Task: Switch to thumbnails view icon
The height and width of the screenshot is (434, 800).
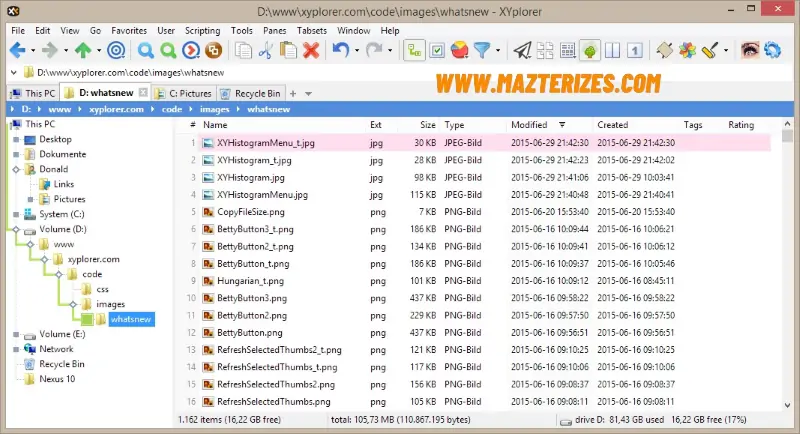Action: [545, 50]
